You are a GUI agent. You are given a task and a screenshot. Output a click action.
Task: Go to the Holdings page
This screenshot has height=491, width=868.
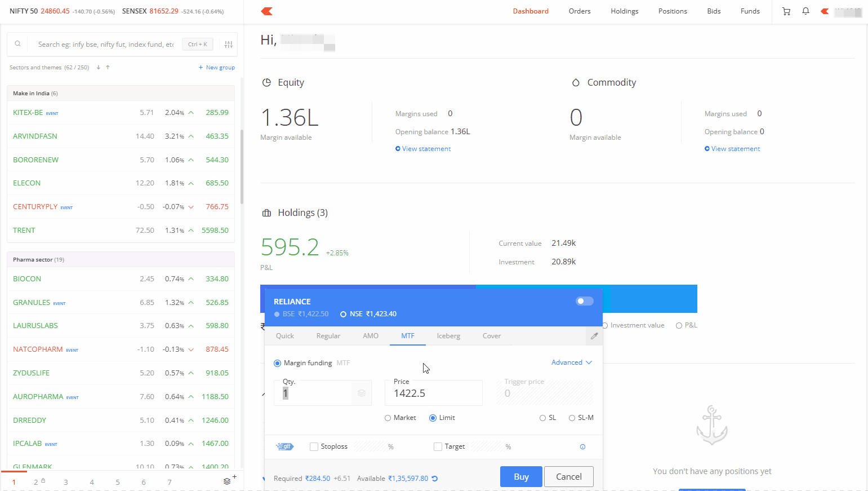click(x=625, y=11)
